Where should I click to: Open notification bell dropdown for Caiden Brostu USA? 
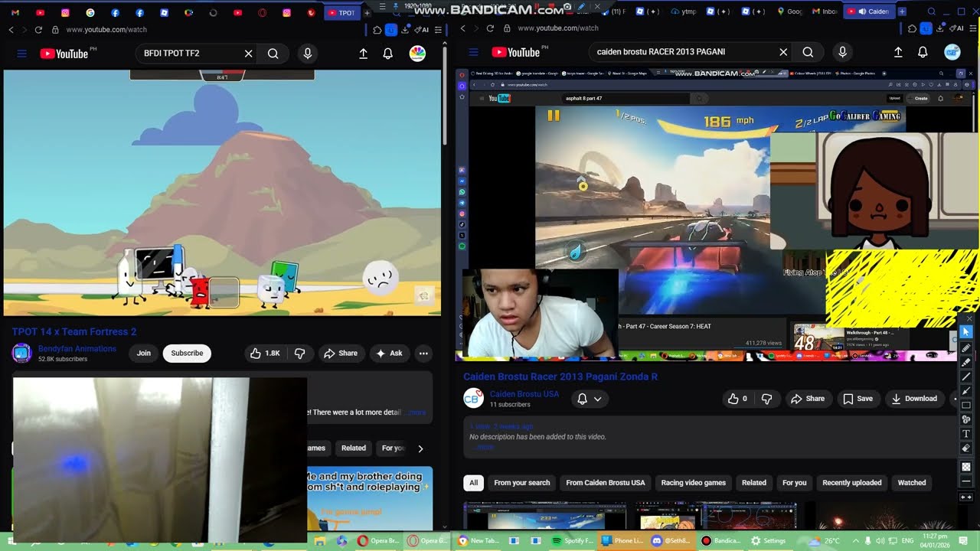(x=588, y=399)
